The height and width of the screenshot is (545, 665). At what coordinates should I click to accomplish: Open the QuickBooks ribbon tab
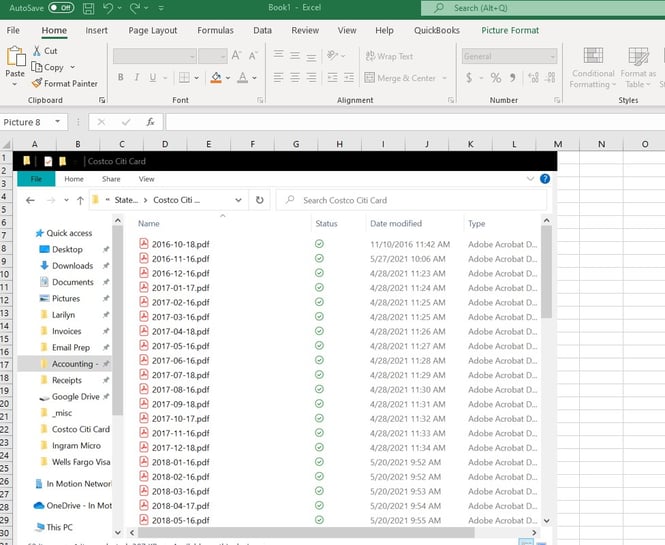[x=437, y=31]
